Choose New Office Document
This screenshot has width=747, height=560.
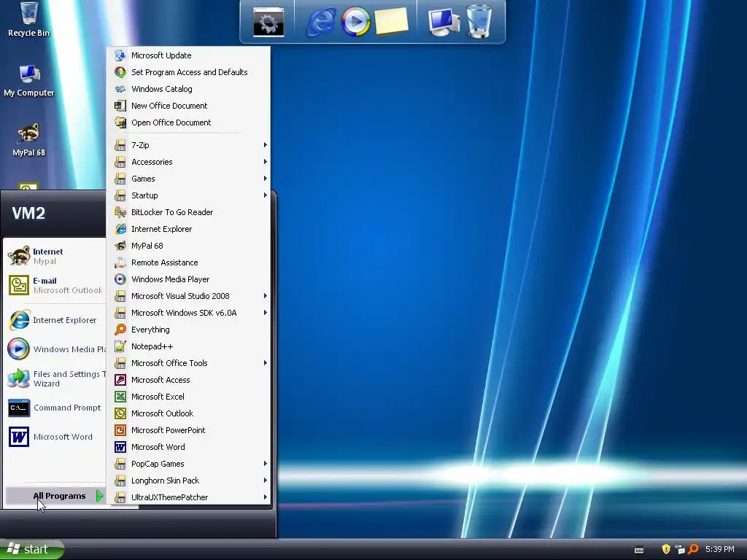[189, 106]
